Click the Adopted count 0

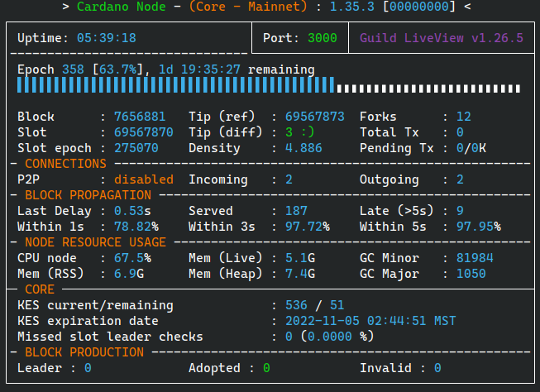click(x=266, y=368)
